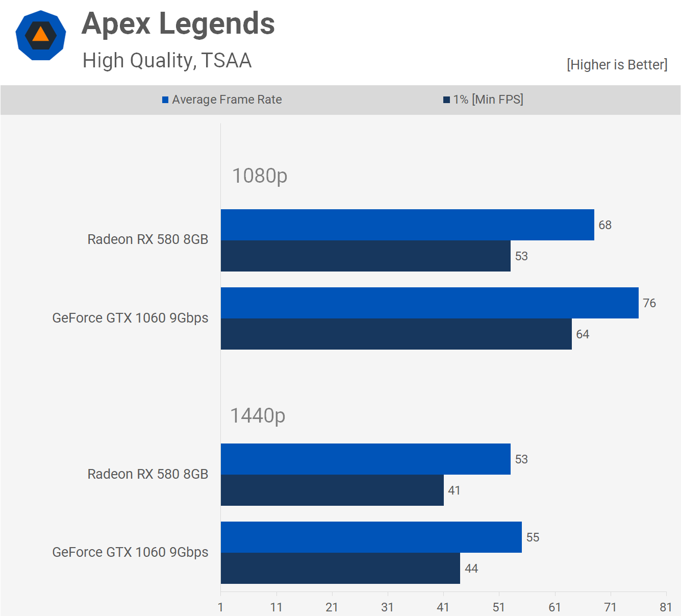Click the 1080p RX 580 minimum bar (53)
This screenshot has width=681, height=616.
click(x=365, y=256)
